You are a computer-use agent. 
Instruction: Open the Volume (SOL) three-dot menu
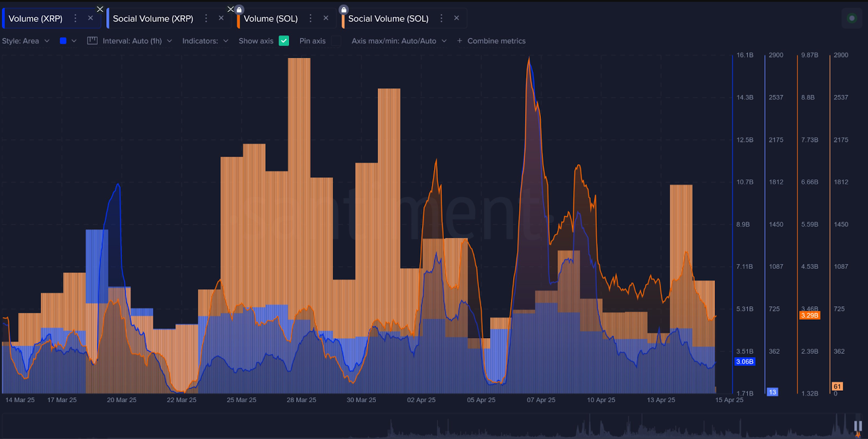[310, 18]
